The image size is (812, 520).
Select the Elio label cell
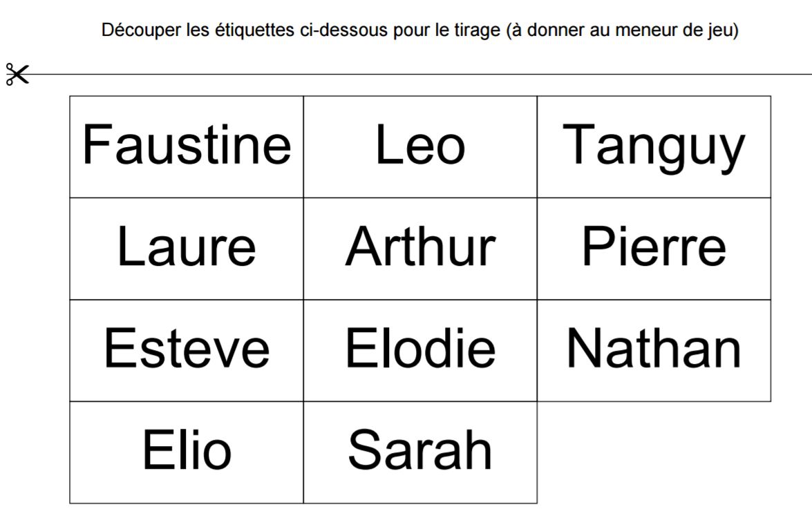pyautogui.click(x=187, y=451)
